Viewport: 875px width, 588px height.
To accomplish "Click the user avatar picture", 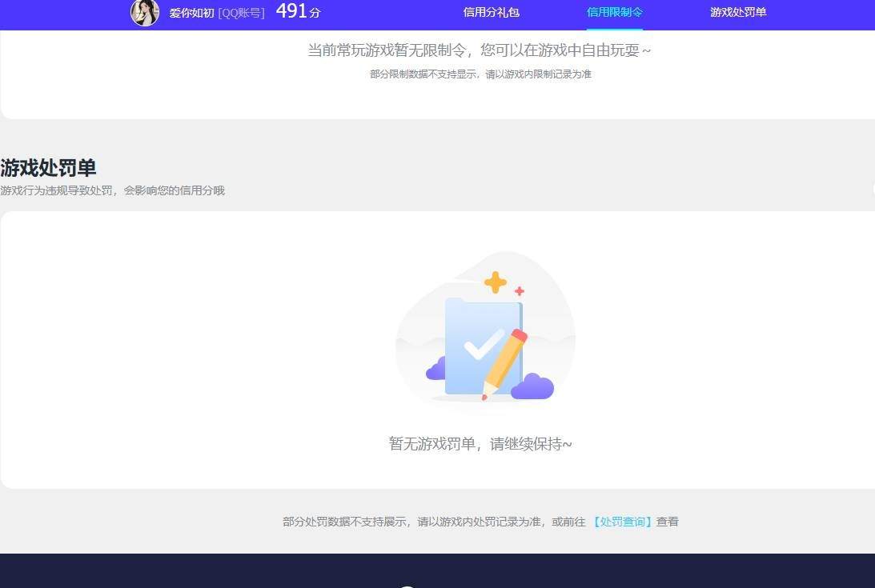I will [145, 12].
